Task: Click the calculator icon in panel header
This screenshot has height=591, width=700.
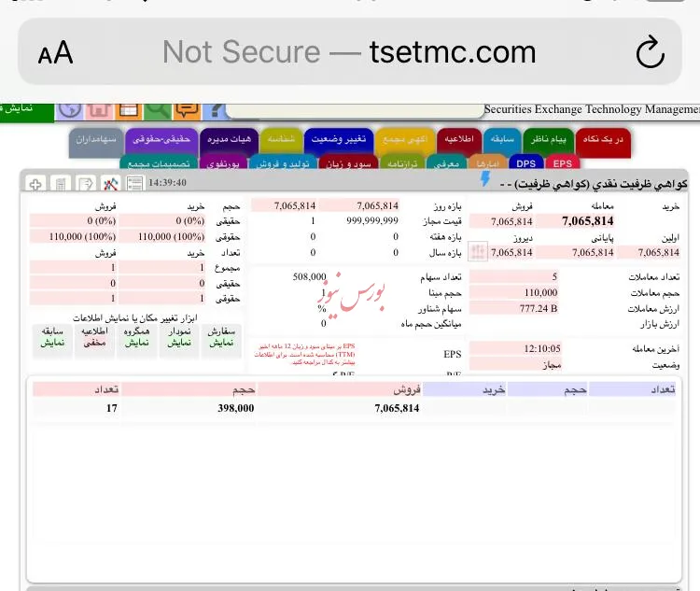Action: [x=61, y=184]
